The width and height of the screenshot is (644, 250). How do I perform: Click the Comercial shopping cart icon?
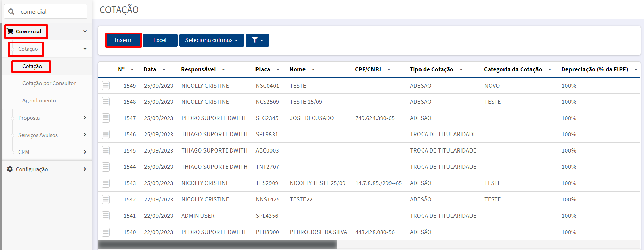click(x=10, y=31)
